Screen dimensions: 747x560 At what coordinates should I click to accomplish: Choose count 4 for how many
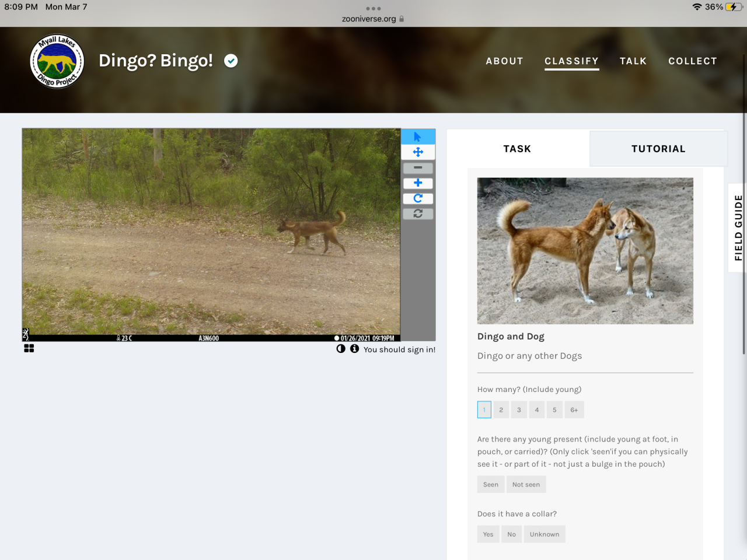tap(537, 409)
